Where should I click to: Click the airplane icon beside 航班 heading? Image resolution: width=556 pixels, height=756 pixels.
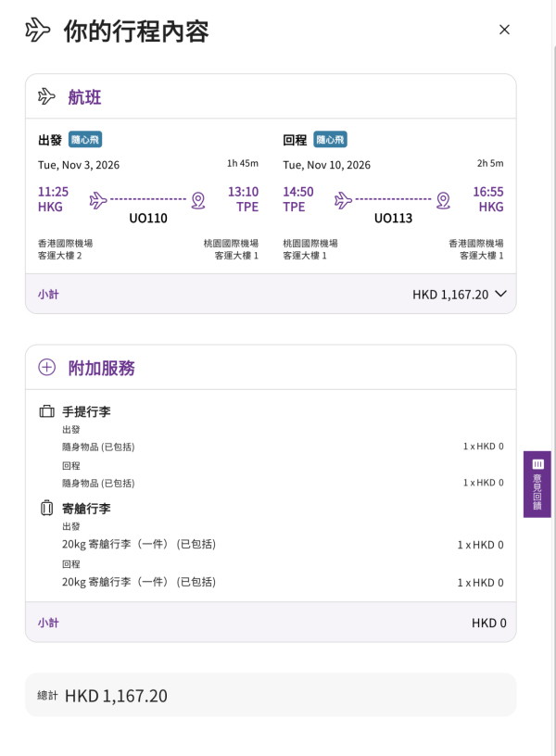[46, 96]
